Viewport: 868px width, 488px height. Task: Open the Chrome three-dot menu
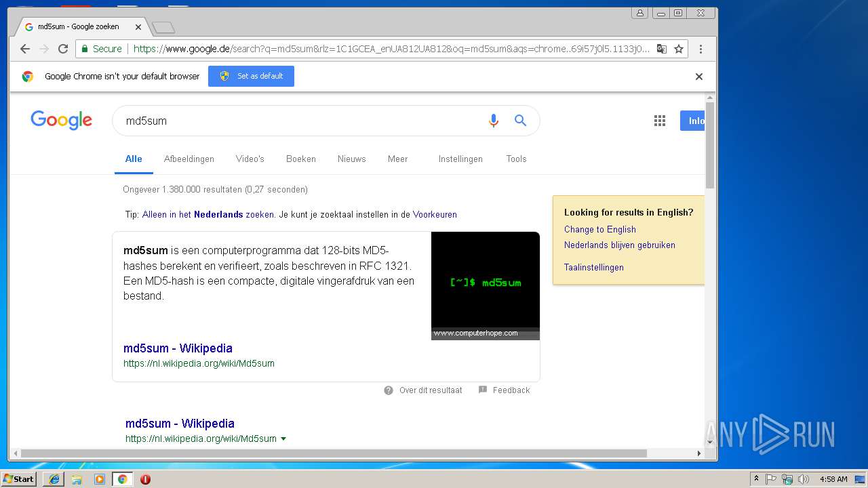coord(701,49)
